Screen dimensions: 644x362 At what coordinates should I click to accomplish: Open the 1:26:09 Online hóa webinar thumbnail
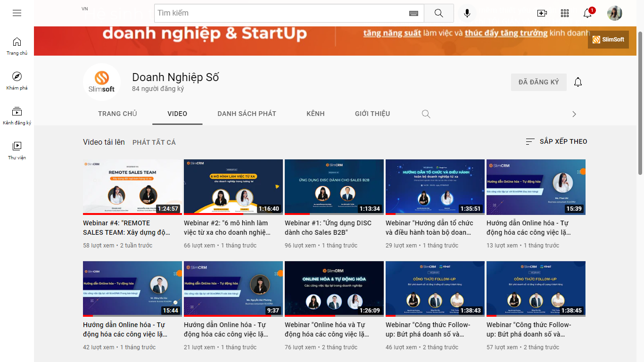click(x=334, y=289)
